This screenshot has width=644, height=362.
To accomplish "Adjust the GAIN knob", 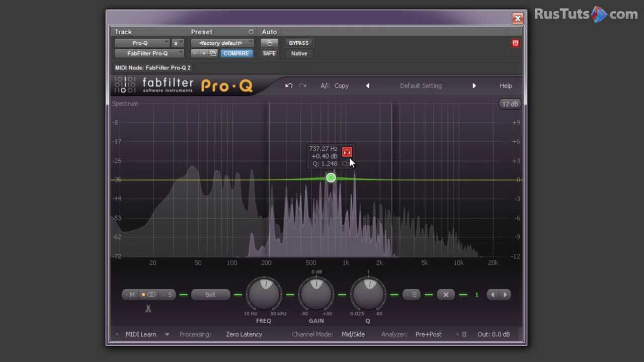I will click(x=316, y=294).
